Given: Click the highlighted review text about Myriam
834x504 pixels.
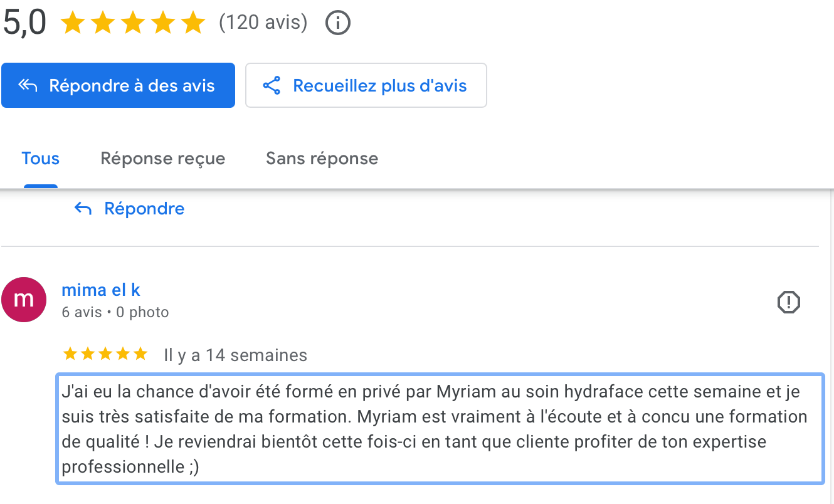Looking at the screenshot, I should tap(439, 429).
